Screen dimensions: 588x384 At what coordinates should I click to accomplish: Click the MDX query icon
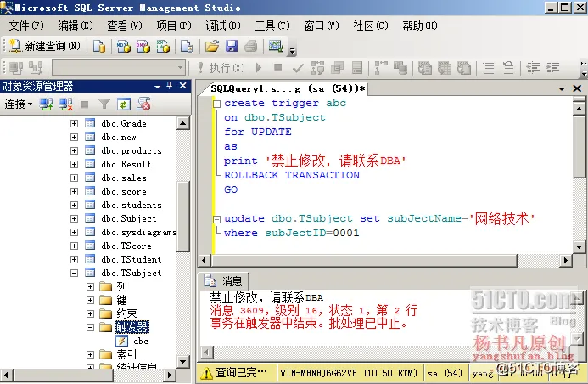(123, 46)
